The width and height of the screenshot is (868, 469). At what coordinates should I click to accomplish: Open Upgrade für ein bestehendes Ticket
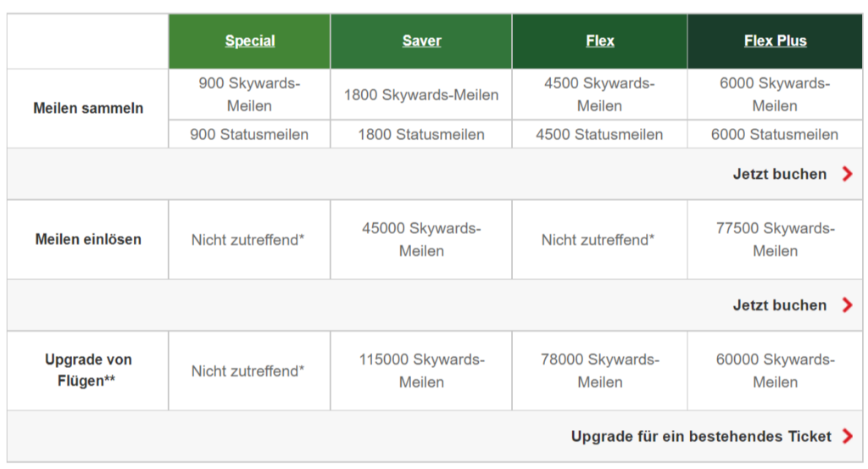tap(701, 436)
